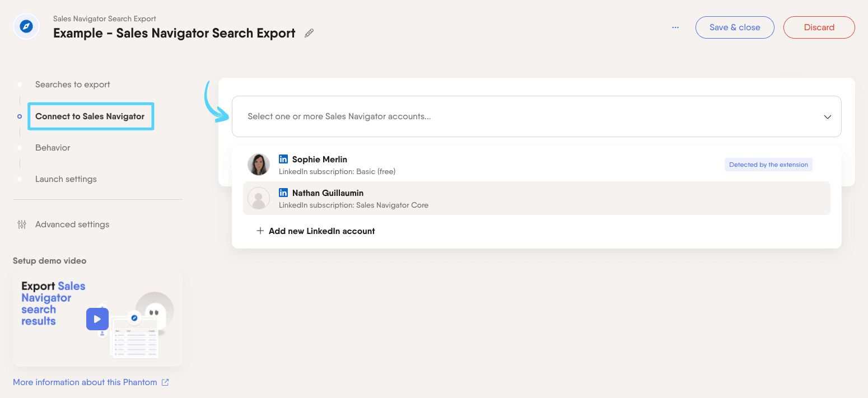The height and width of the screenshot is (398, 868).
Task: Go to Searches to export step
Action: click(x=73, y=85)
